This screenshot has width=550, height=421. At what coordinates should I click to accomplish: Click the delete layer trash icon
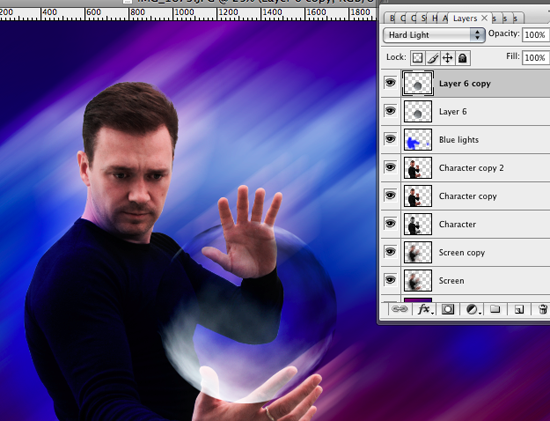point(542,309)
